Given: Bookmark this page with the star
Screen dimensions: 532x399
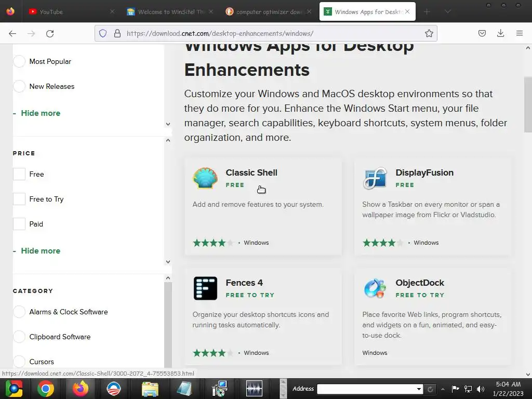Looking at the screenshot, I should 429,33.
